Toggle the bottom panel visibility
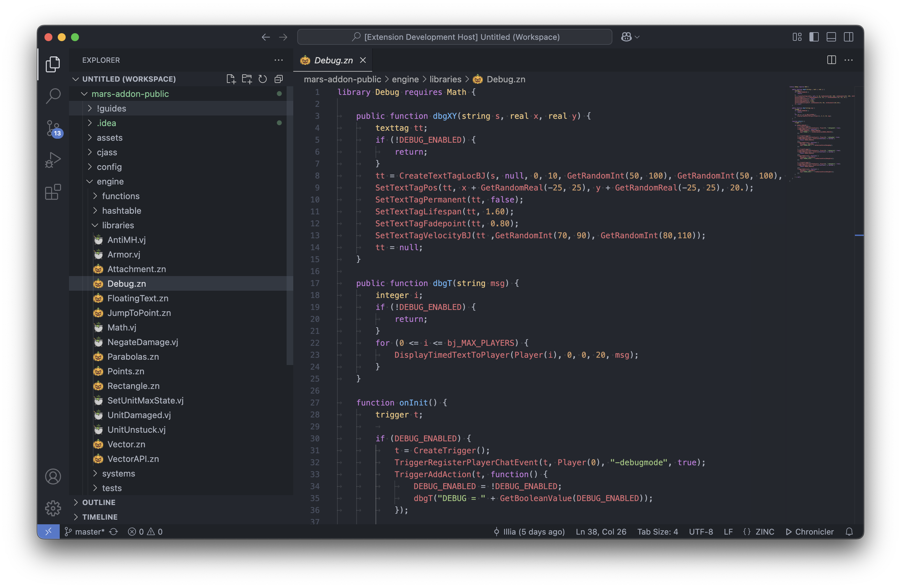 (831, 37)
